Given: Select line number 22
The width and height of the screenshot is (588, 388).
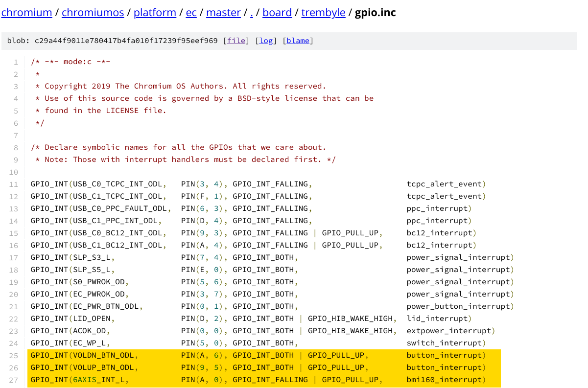Looking at the screenshot, I should coord(14,319).
